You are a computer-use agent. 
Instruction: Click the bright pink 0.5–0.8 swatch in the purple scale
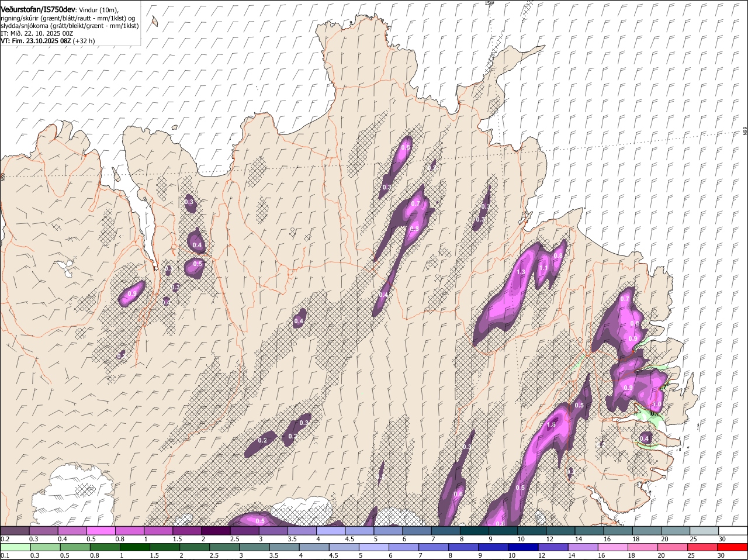tap(101, 531)
